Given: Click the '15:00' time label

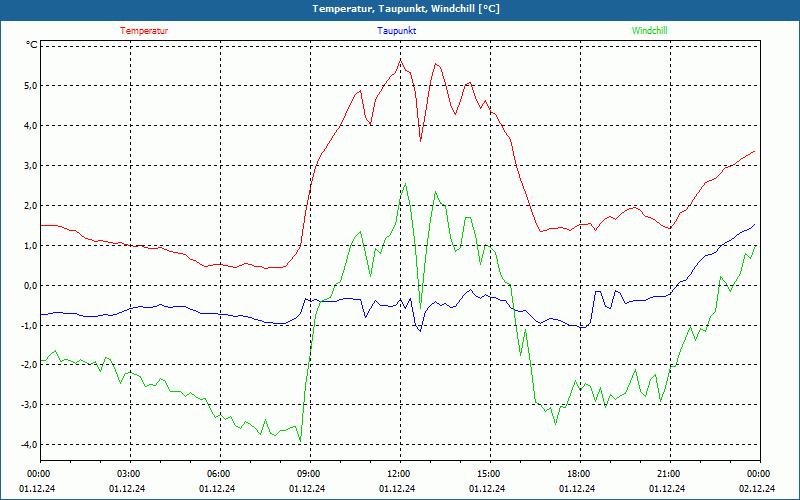Looking at the screenshot, I should tap(490, 474).
